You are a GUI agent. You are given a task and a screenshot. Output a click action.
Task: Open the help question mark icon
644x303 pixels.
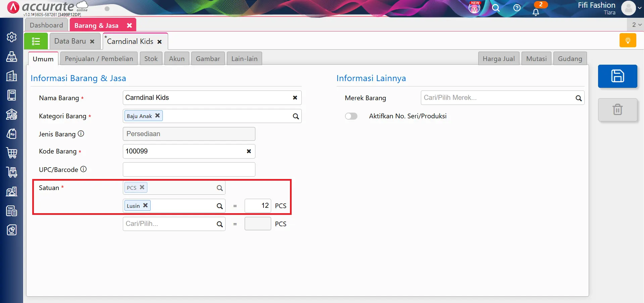(x=516, y=8)
